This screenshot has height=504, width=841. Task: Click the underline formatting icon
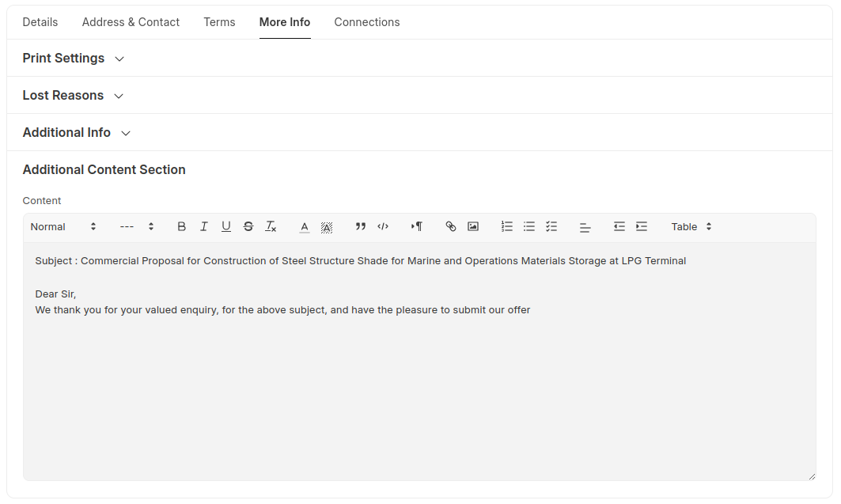(225, 226)
